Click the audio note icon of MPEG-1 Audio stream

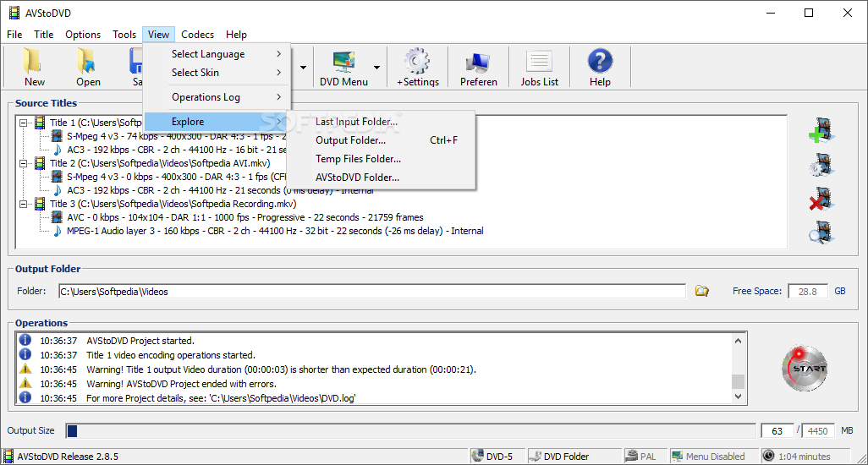[x=57, y=231]
